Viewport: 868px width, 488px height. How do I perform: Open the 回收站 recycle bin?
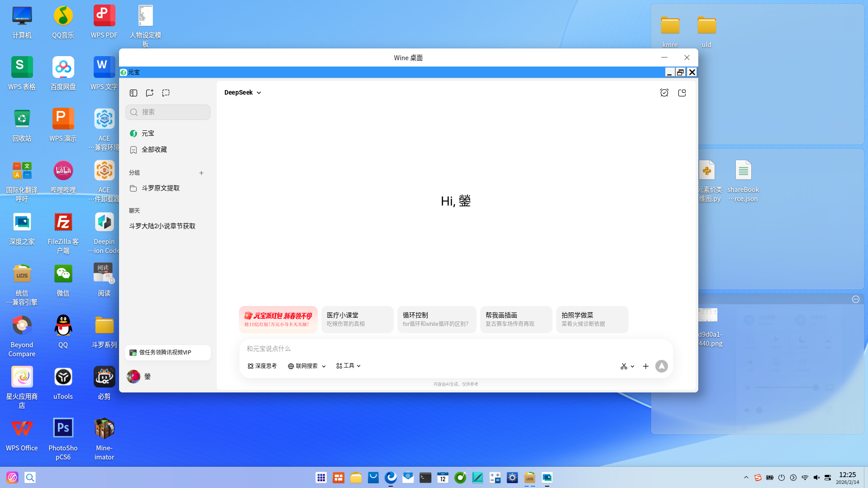pyautogui.click(x=22, y=125)
